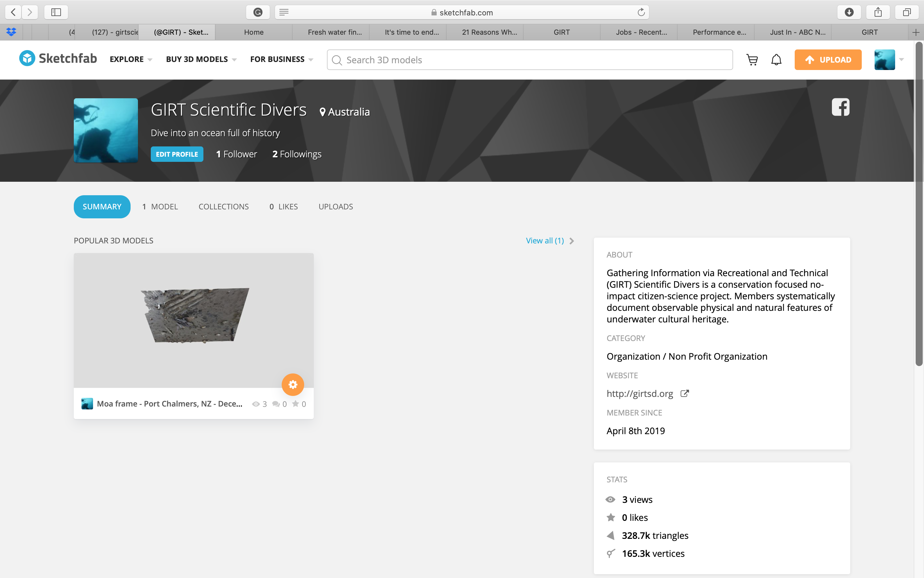Click the page vertical scrollbar
This screenshot has height=578, width=924.
919,205
